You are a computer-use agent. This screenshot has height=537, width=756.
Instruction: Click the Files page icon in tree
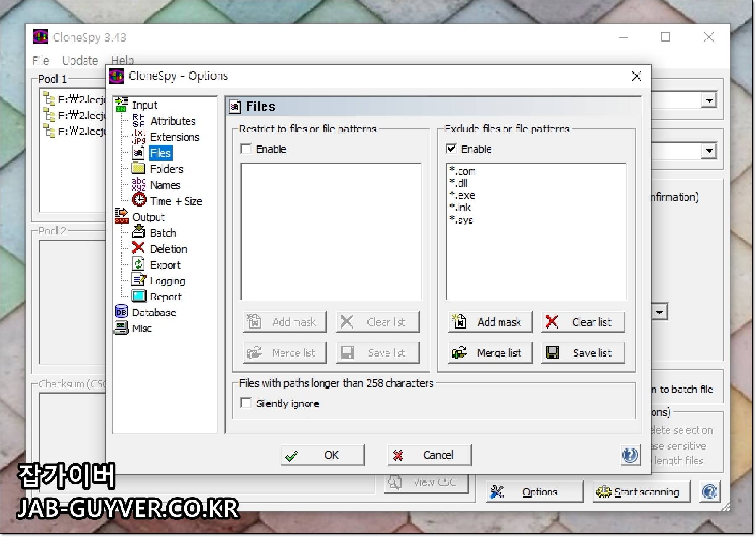pyautogui.click(x=139, y=153)
